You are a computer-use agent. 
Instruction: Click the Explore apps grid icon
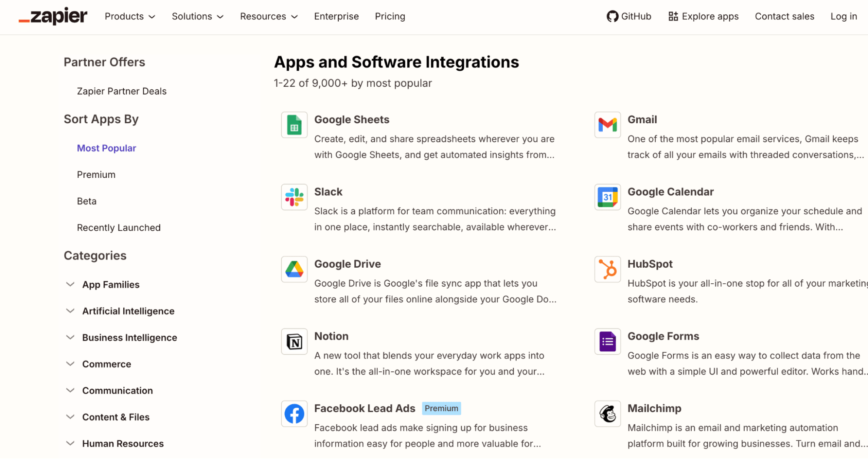(x=673, y=16)
